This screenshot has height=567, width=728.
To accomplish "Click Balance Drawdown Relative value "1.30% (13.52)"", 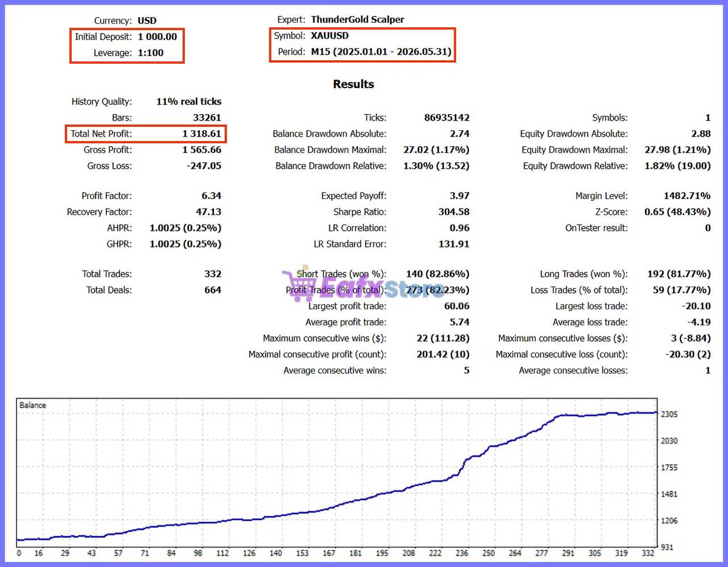I will pyautogui.click(x=437, y=166).
